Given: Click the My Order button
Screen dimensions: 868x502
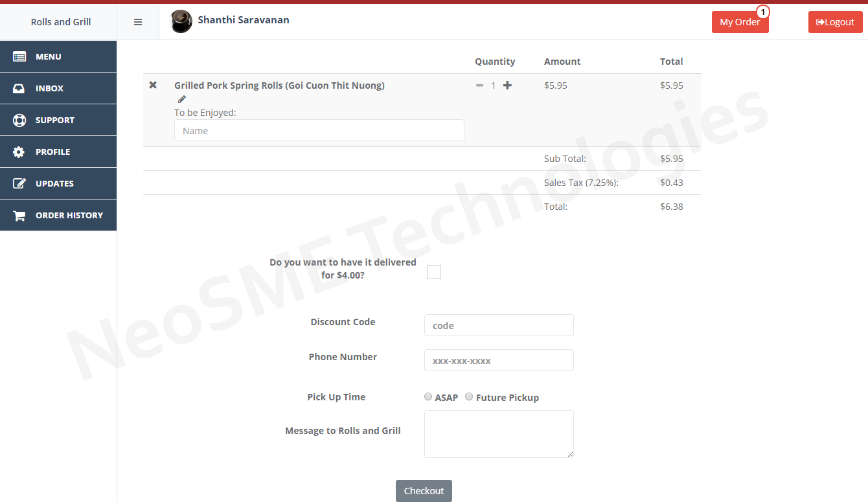Looking at the screenshot, I should pyautogui.click(x=740, y=22).
